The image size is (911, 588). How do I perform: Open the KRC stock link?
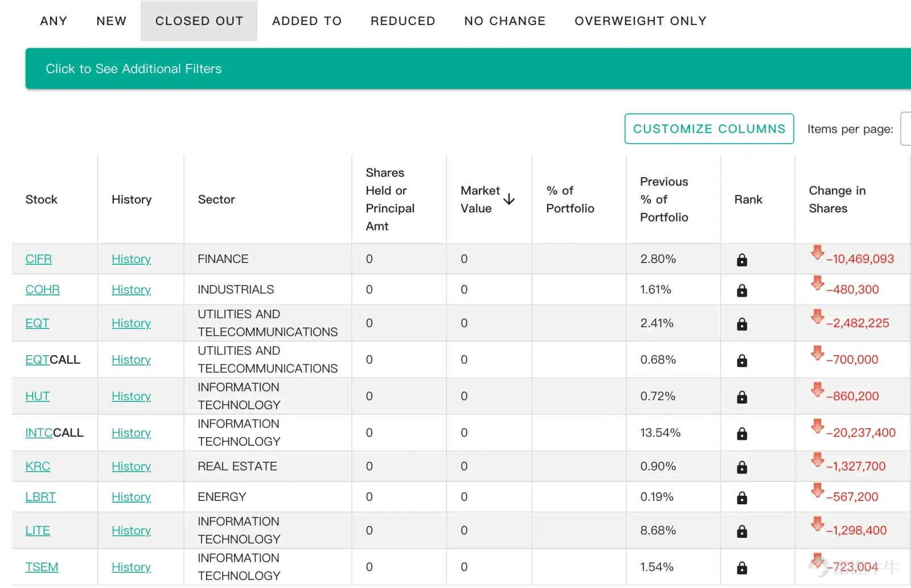click(38, 466)
